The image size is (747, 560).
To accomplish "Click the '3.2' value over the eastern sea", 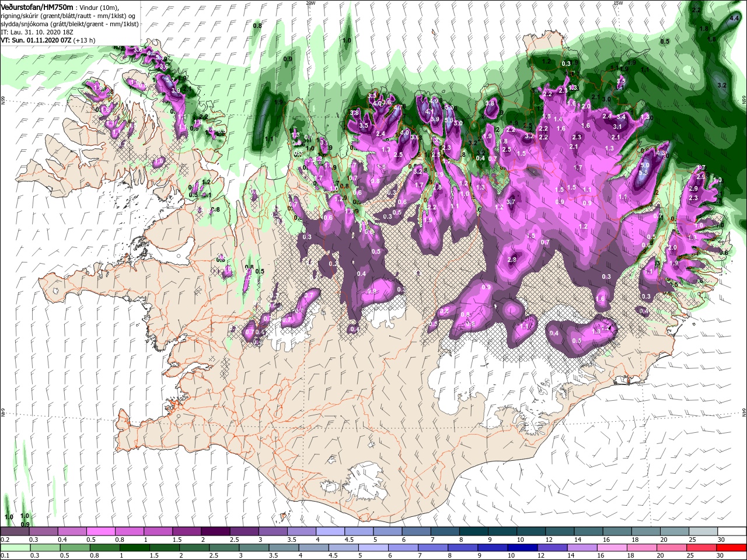I will pos(721,85).
